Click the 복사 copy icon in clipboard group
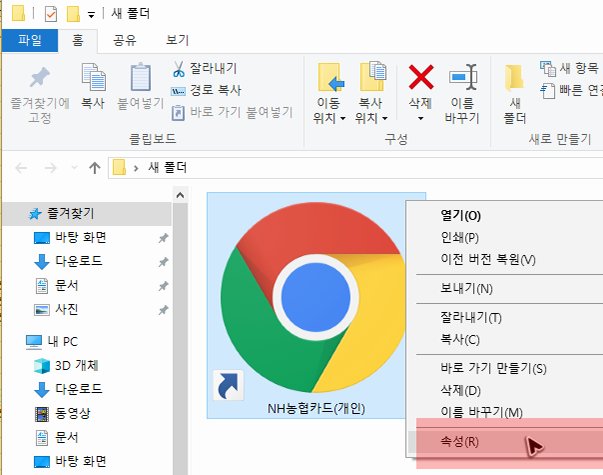 [x=93, y=77]
